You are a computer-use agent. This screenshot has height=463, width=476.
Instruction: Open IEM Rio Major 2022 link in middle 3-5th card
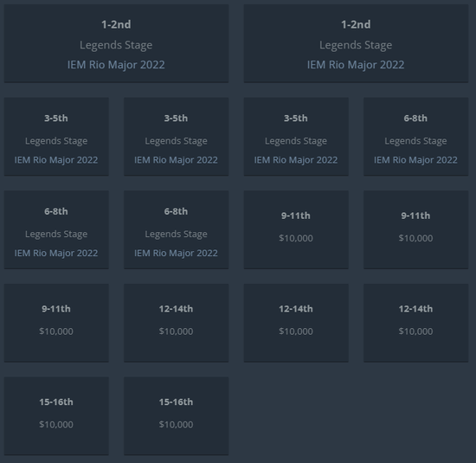pyautogui.click(x=176, y=160)
